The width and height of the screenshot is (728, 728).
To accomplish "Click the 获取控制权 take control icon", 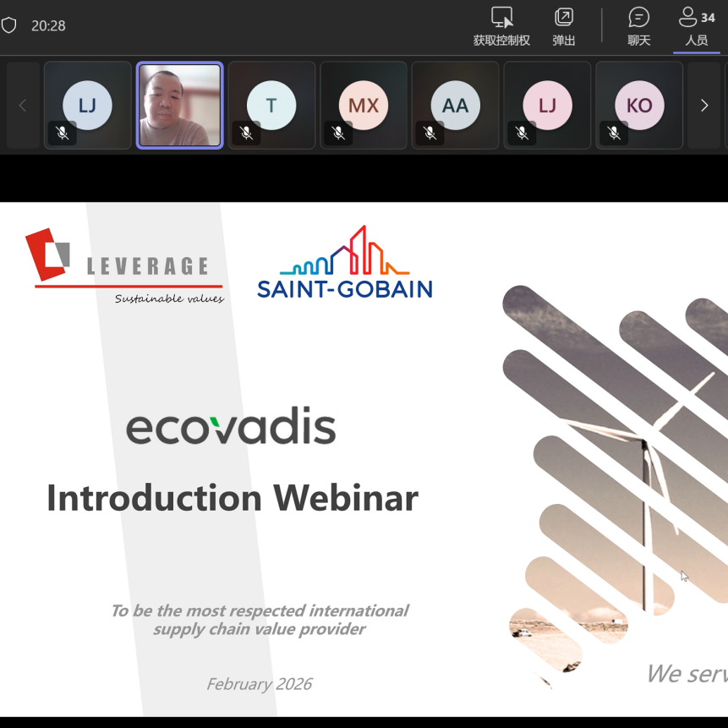I will [501, 18].
